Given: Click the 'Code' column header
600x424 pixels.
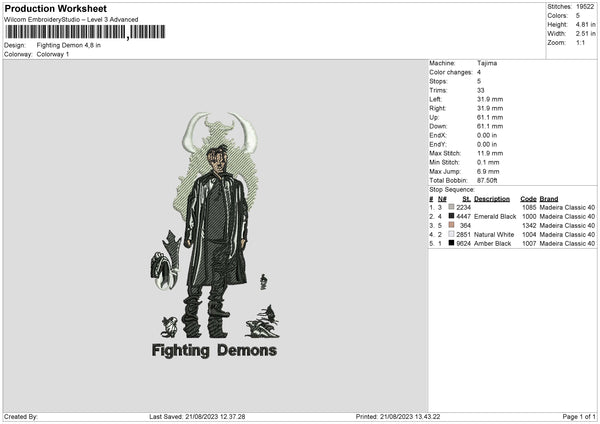Looking at the screenshot, I should 528,199.
